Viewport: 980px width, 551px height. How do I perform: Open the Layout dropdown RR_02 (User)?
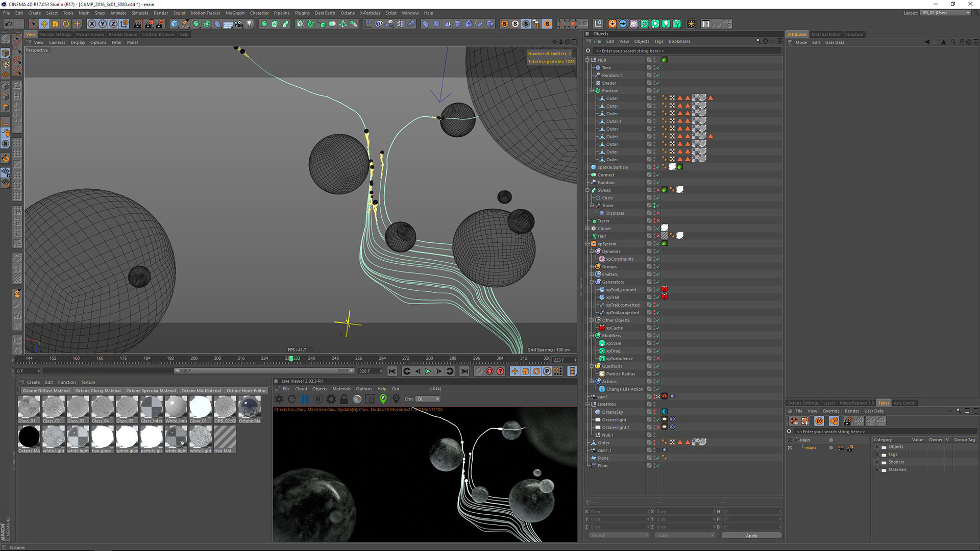coord(945,13)
